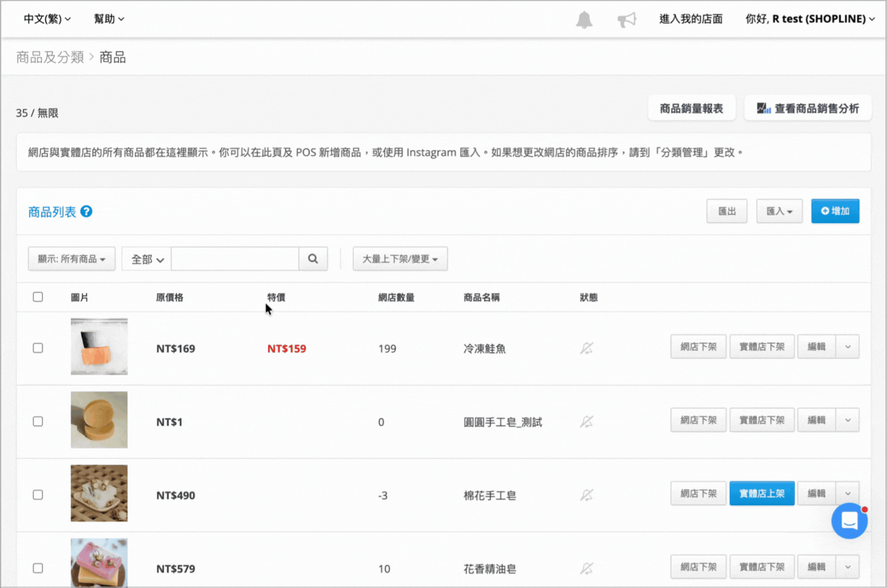
Task: Click the 冷凍鮭魚 product name
Action: tap(484, 348)
